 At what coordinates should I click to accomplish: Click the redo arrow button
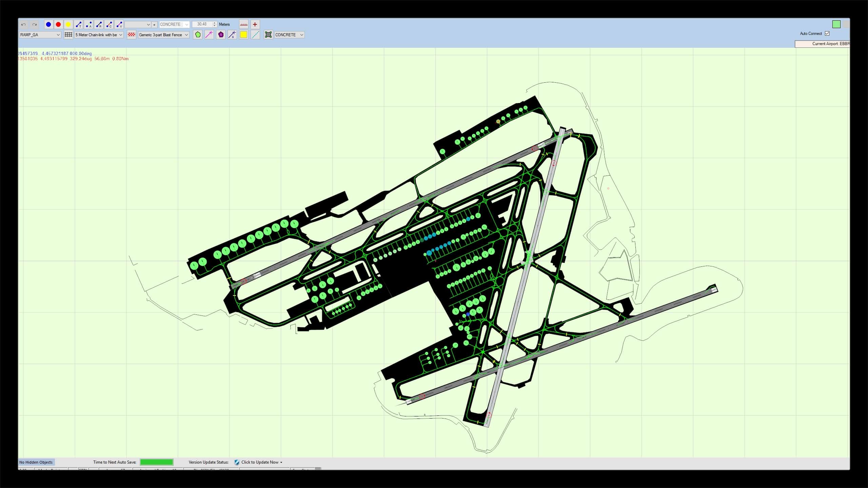point(34,24)
